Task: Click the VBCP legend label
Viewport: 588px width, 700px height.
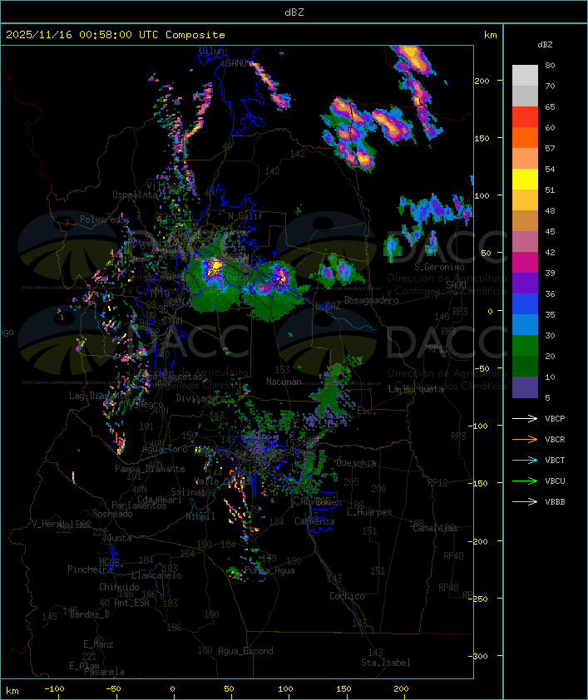Action: tap(555, 419)
